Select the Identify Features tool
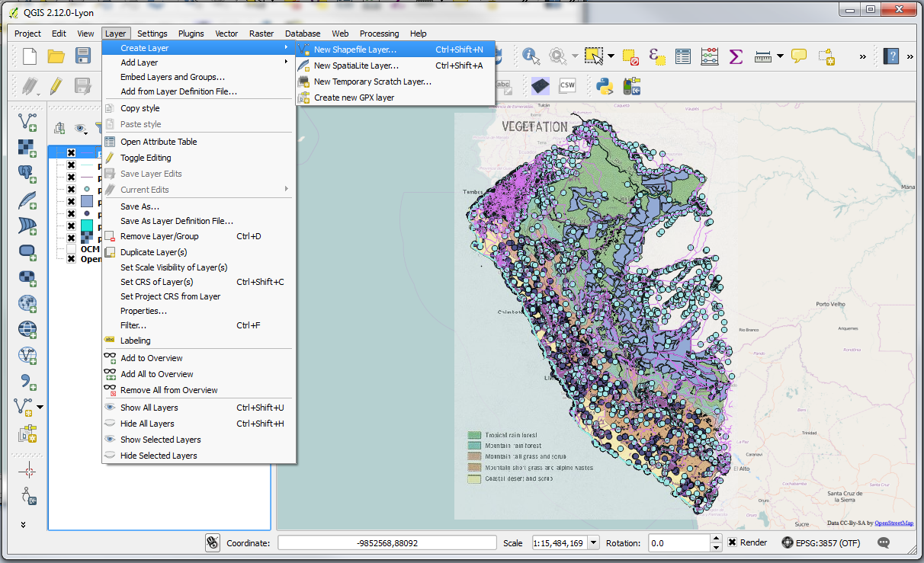 click(529, 56)
